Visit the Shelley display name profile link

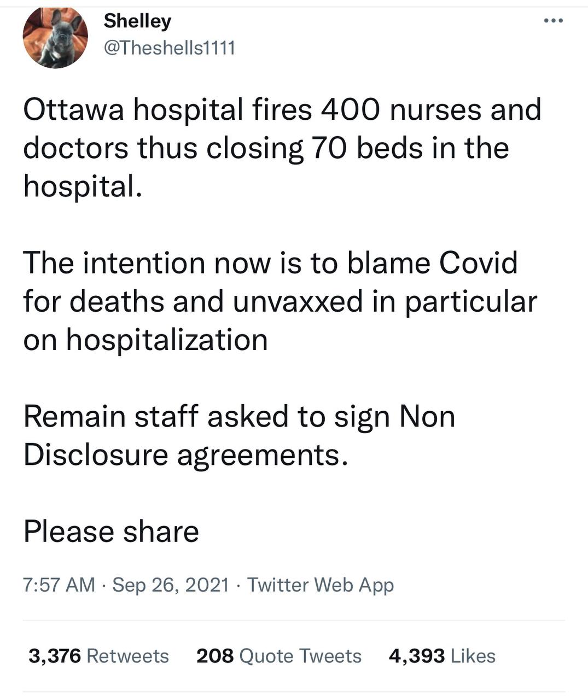(x=137, y=21)
